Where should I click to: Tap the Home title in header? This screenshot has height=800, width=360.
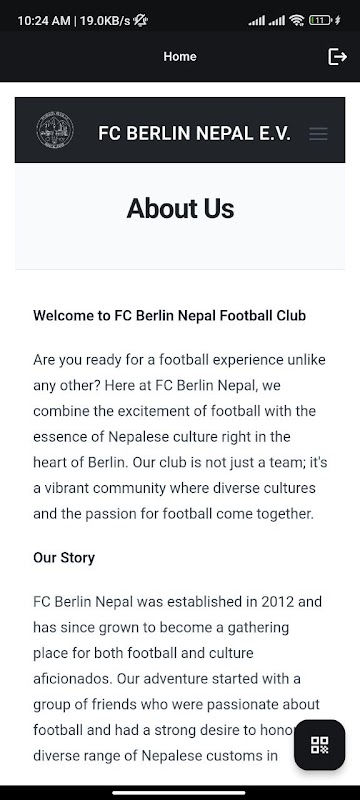(180, 56)
